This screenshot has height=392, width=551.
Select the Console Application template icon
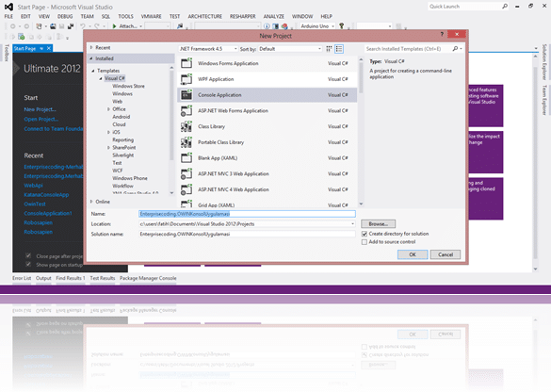(186, 95)
